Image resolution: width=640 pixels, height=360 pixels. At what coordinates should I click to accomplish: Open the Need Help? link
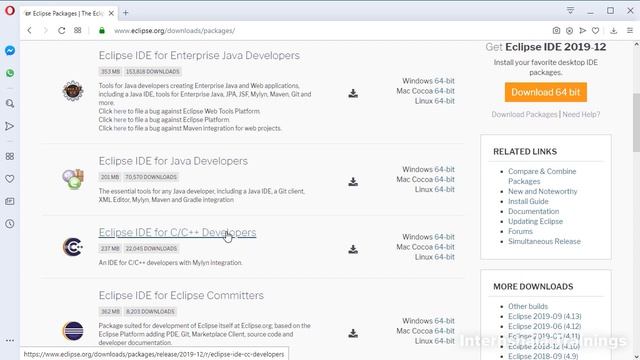[x=581, y=114]
